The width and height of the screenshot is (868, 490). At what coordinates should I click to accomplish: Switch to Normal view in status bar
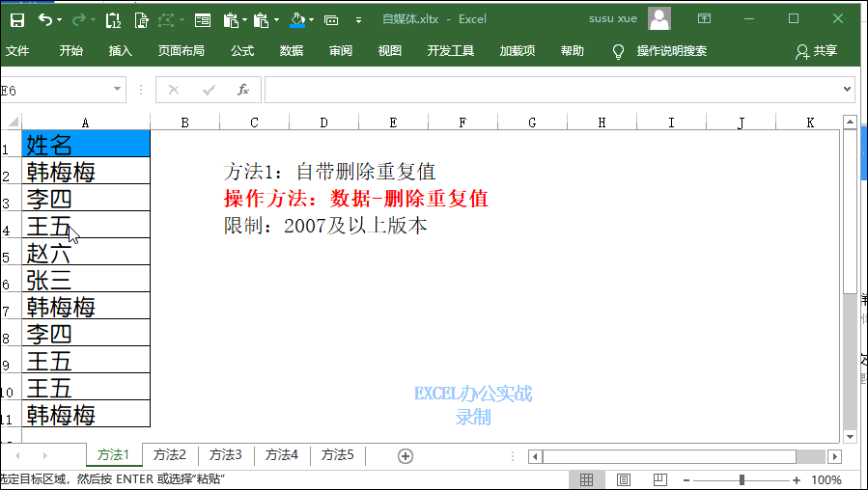coord(586,479)
